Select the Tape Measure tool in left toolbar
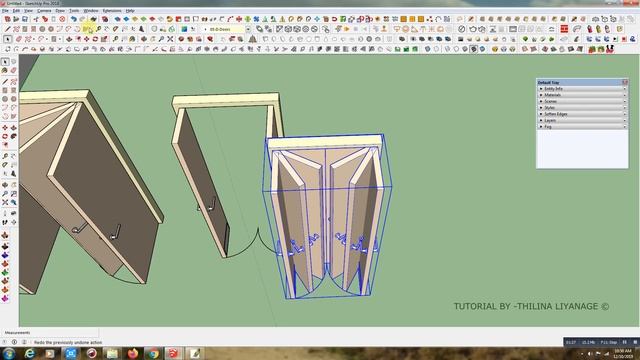The height and width of the screenshot is (360, 640). [x=5, y=156]
